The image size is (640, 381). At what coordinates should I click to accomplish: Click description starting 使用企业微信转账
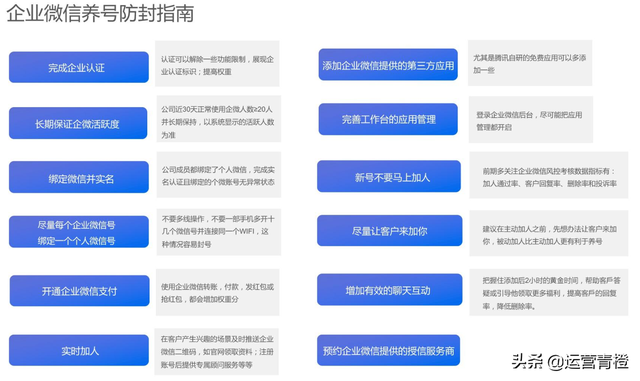point(218,292)
